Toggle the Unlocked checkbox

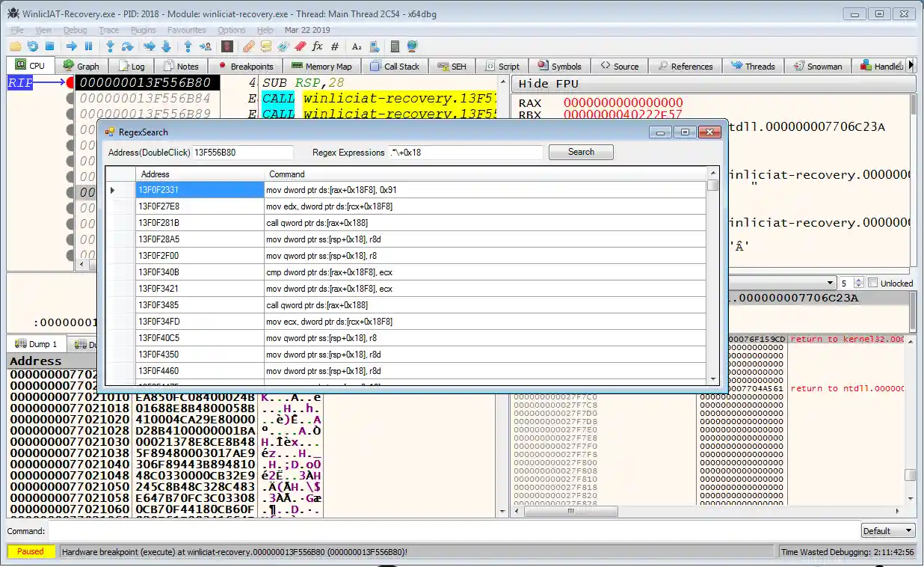tap(872, 283)
